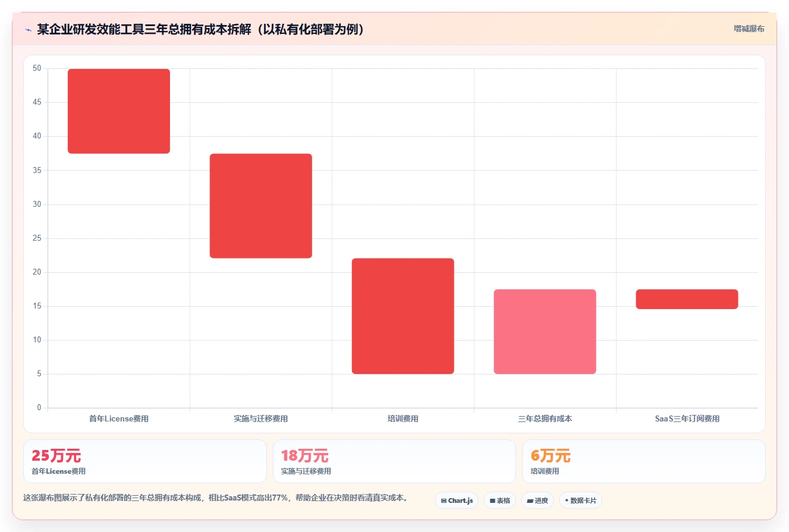
Task: Click the SaaS三年订阅费用 bar
Action: click(x=687, y=299)
